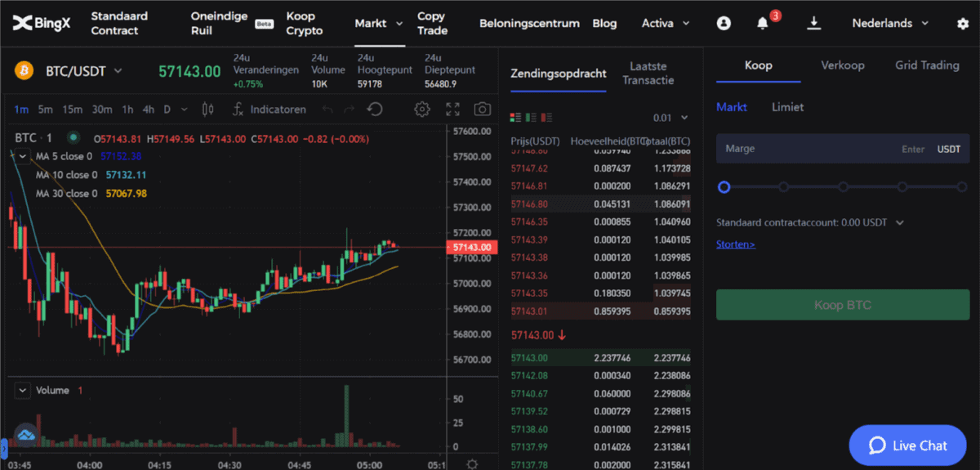Expand the BTC/USDT pair selector

[118, 71]
